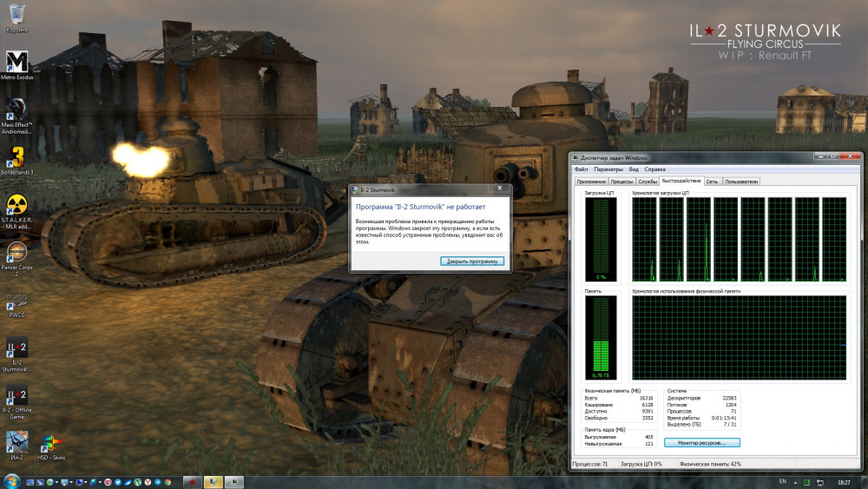Click the 'Монитор ресурсов...' button
868x489 pixels.
(701, 443)
